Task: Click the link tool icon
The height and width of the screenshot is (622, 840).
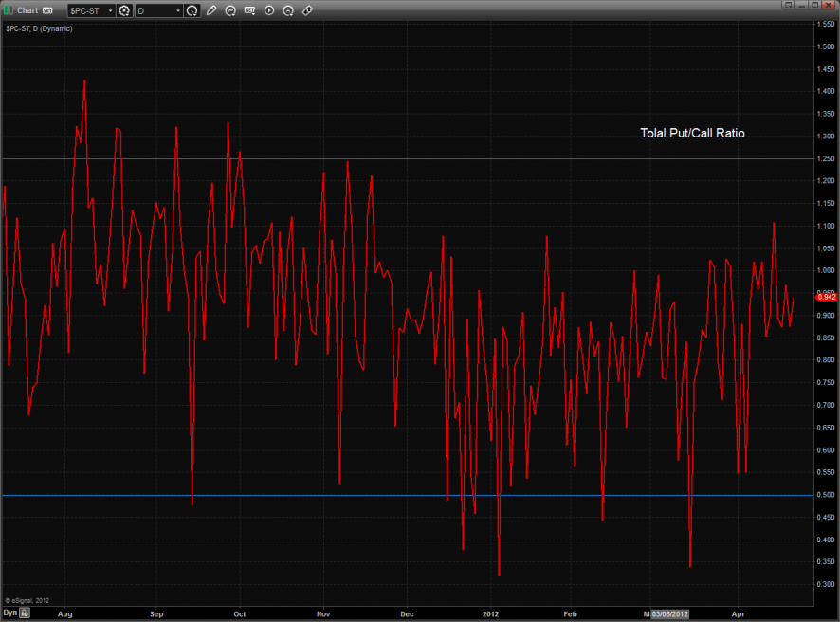Action: (307, 10)
